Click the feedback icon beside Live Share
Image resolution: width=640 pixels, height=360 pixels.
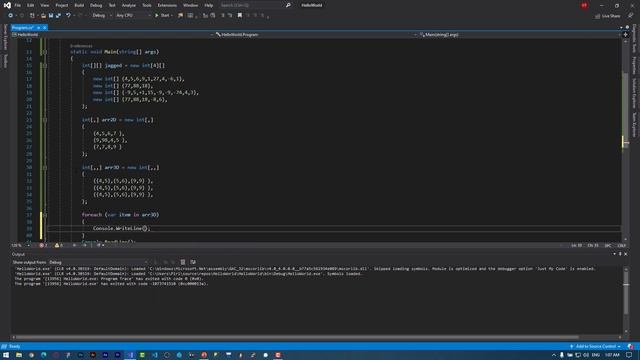tap(631, 16)
